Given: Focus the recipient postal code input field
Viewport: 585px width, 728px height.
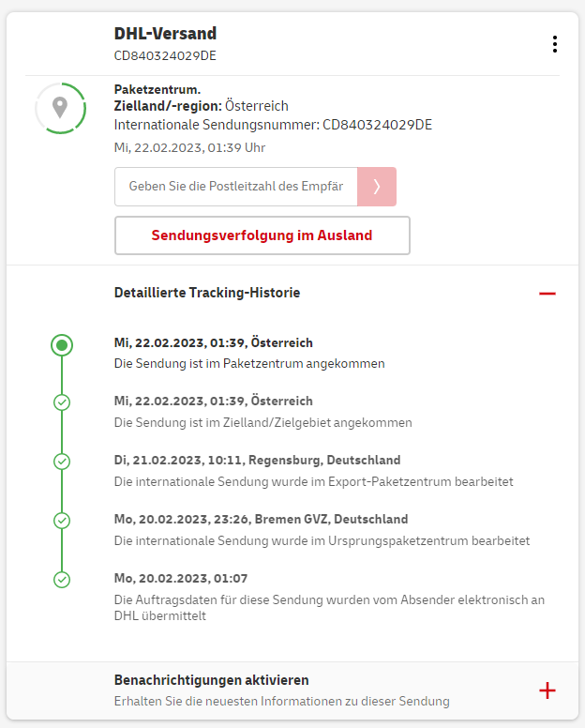Looking at the screenshot, I should [236, 187].
